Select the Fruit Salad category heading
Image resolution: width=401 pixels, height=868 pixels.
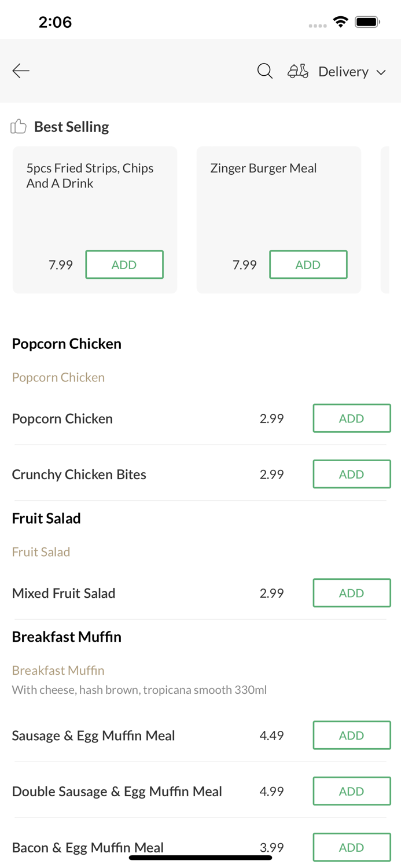(46, 518)
